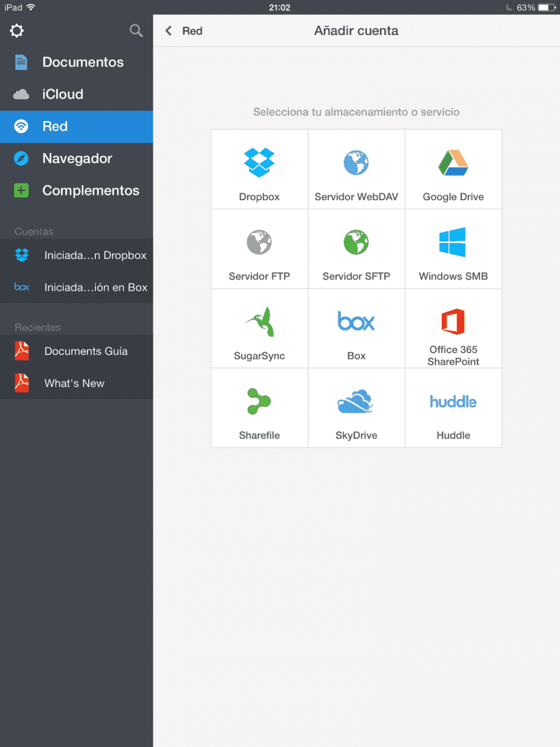Tap the Google Drive label
Viewport: 560px width, 747px height.
[x=454, y=197]
